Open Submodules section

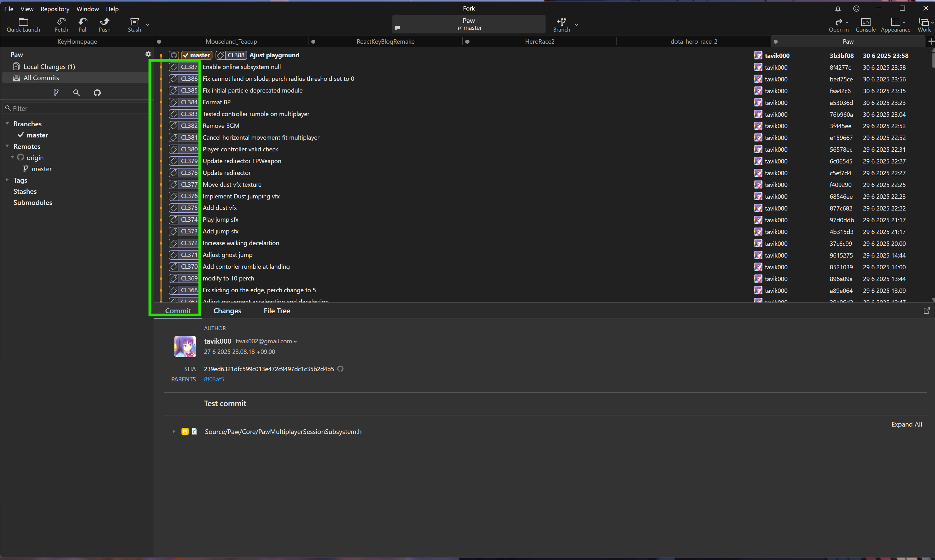click(33, 203)
